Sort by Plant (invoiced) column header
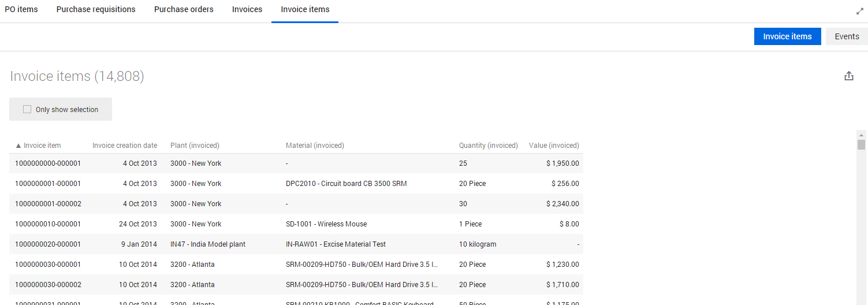Image resolution: width=868 pixels, height=305 pixels. (195, 146)
